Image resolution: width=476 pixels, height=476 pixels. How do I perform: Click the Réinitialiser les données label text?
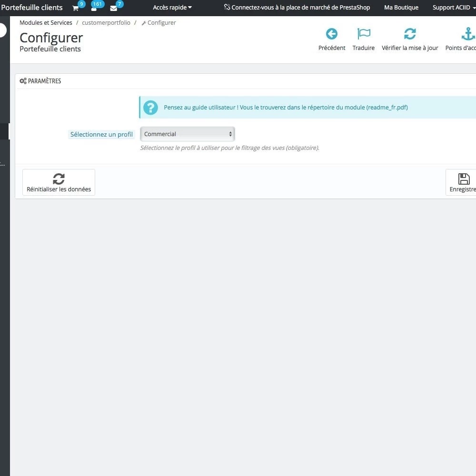pos(59,189)
